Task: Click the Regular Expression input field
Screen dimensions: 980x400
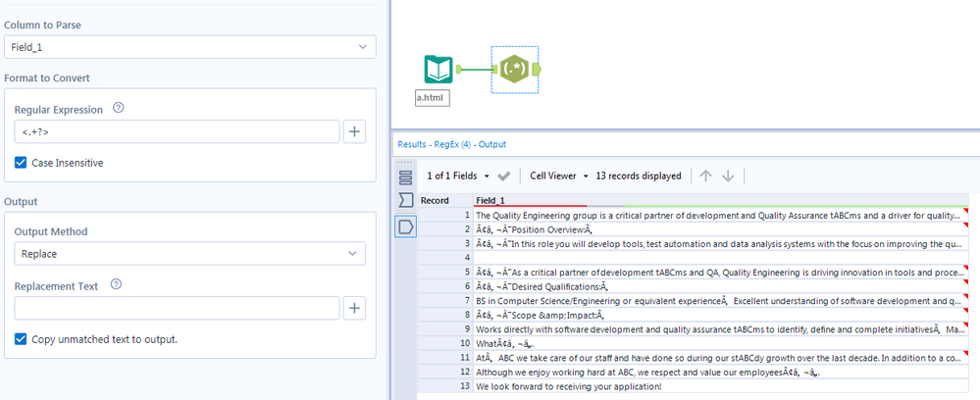Action: [177, 132]
